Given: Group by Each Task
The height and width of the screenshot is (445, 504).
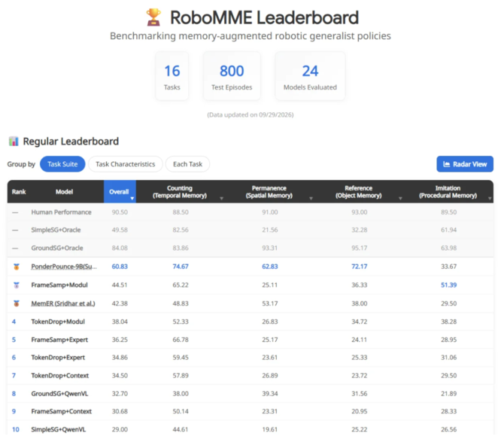Looking at the screenshot, I should pos(187,164).
